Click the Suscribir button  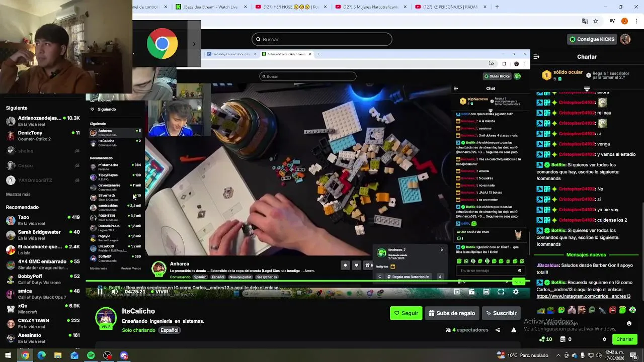point(501,313)
